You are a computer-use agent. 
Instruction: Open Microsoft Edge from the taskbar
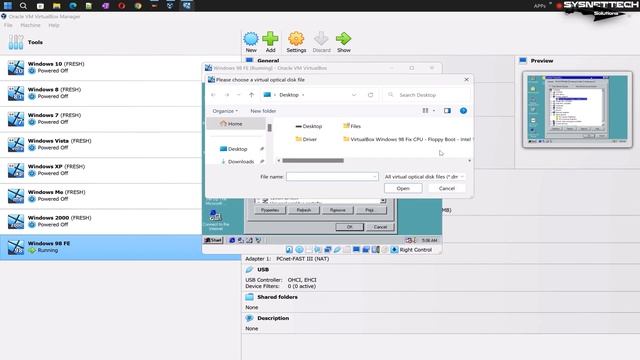tap(73, 5)
